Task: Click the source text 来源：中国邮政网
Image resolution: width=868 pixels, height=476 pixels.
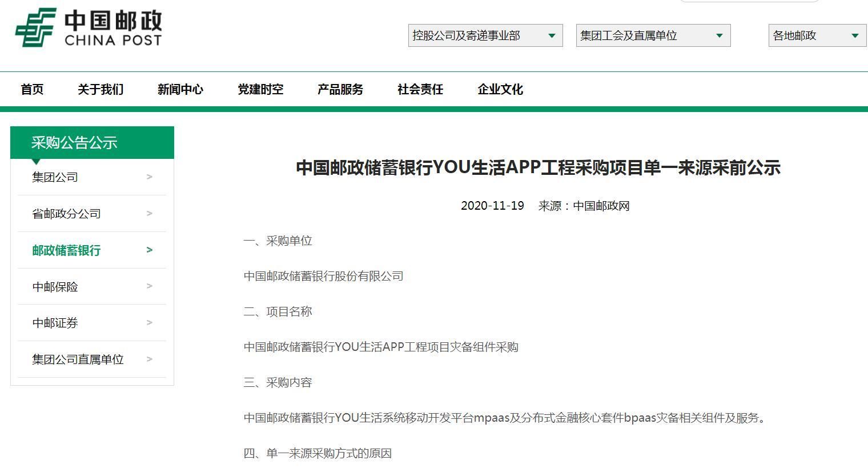Action: coord(584,206)
